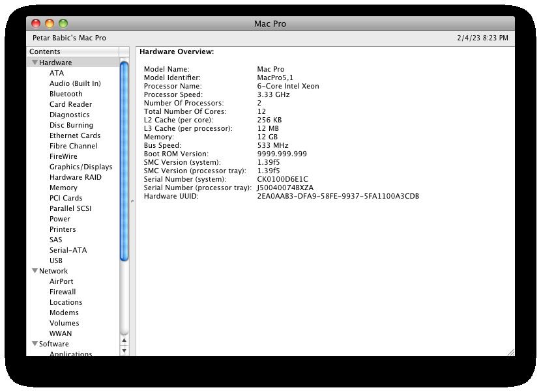Image resolution: width=541 pixels, height=392 pixels.
Task: Show Serial-ATA device information
Action: [x=68, y=250]
